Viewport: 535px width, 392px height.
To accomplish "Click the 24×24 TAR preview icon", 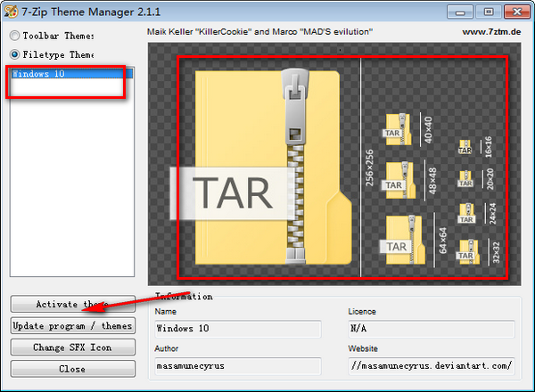I will (x=465, y=214).
